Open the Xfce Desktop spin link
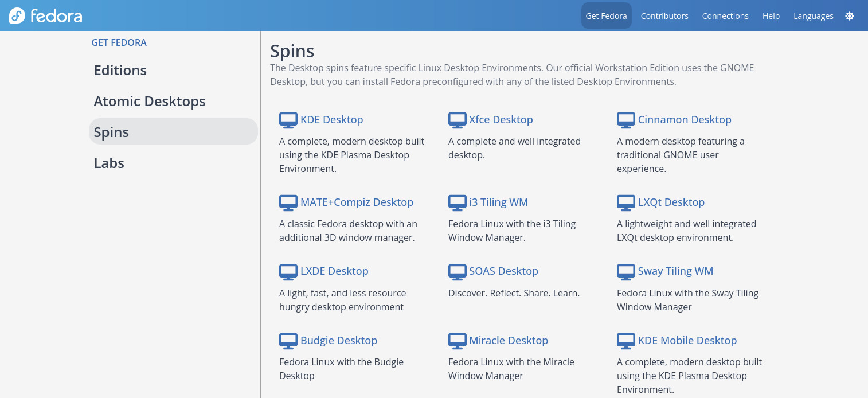 tap(501, 119)
